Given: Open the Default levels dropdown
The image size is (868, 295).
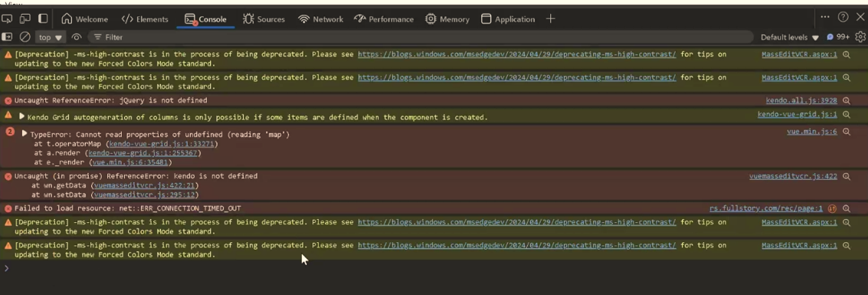Looking at the screenshot, I should click(x=789, y=37).
